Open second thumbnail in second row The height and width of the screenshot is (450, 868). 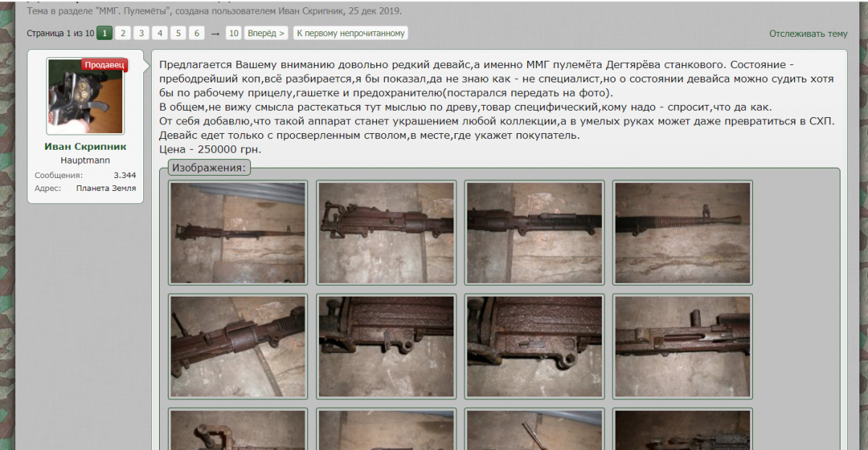[x=386, y=346]
